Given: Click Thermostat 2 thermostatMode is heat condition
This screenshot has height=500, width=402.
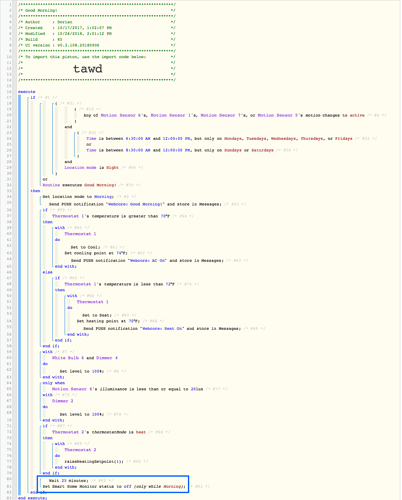Looking at the screenshot, I should [99, 432].
